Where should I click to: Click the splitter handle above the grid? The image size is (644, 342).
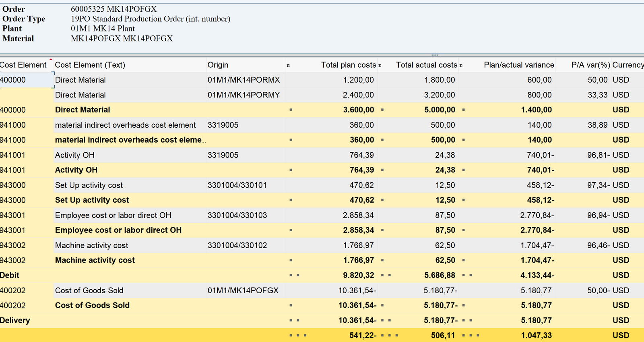click(435, 55)
